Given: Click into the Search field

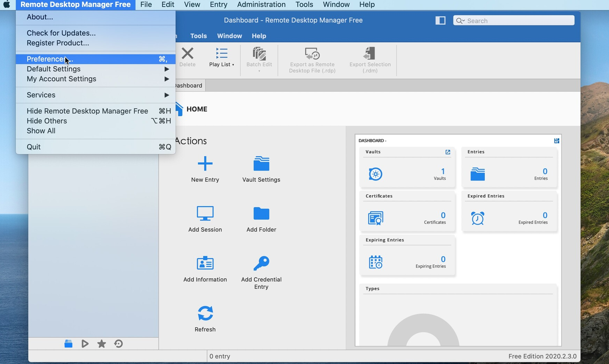Looking at the screenshot, I should pyautogui.click(x=514, y=20).
